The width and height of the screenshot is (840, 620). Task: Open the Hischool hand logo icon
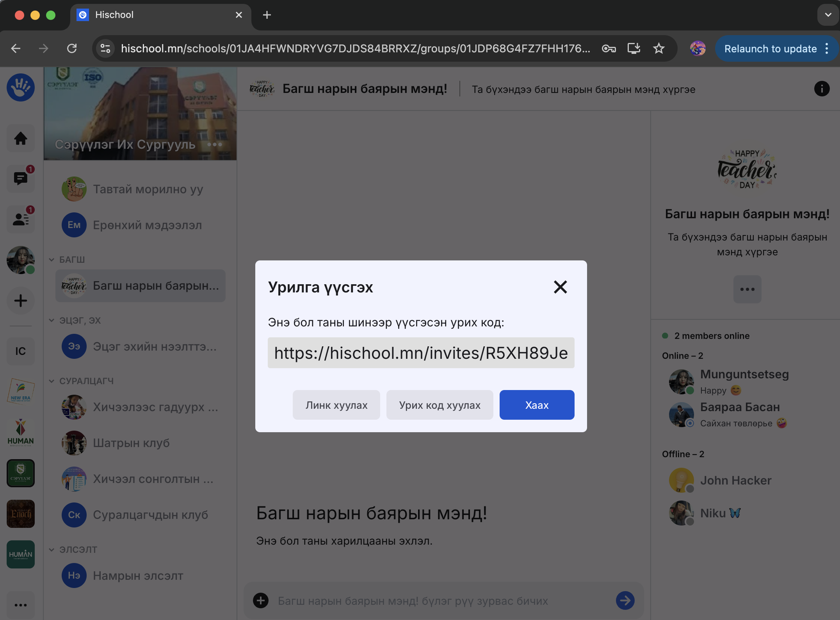[x=21, y=87]
